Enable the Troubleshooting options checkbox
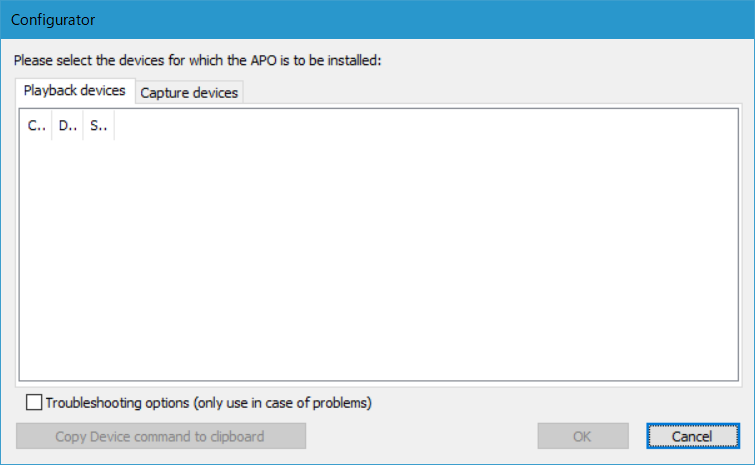 (35, 403)
